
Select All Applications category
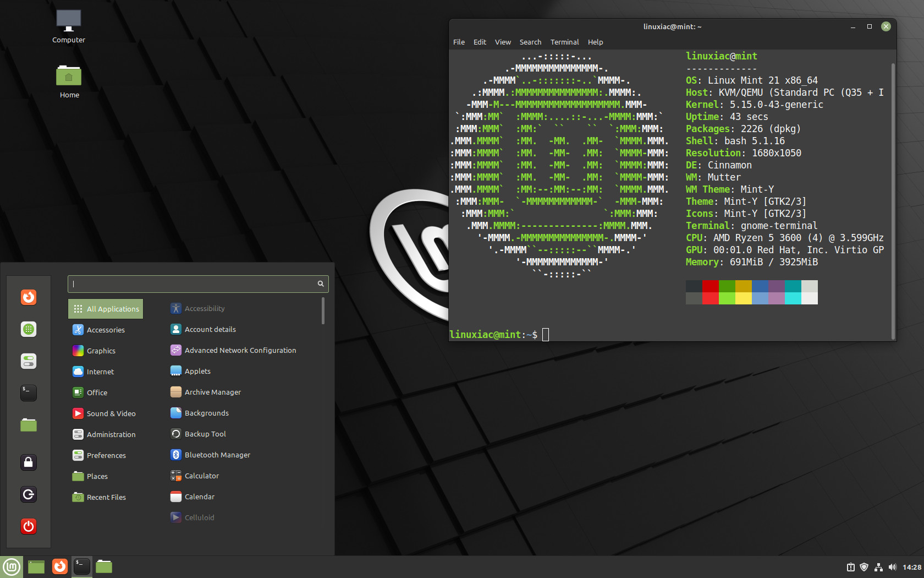click(106, 309)
